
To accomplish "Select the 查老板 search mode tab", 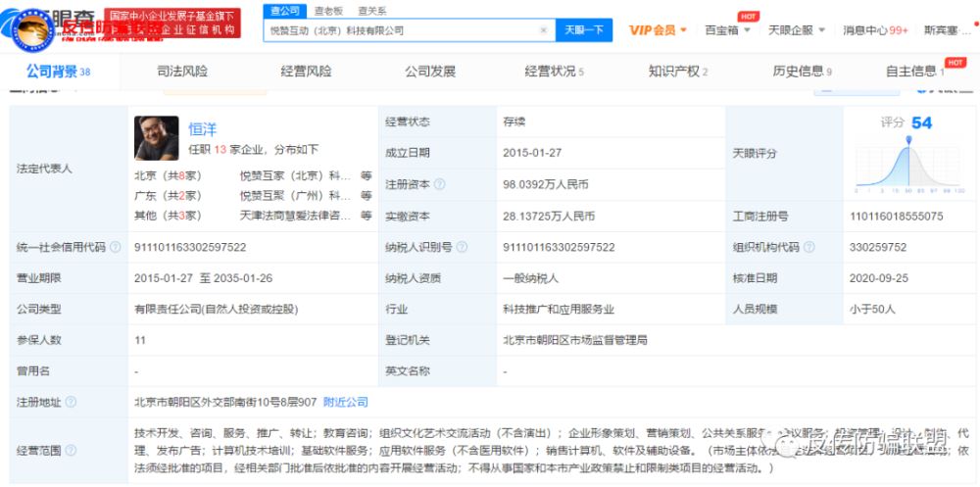I will click(328, 10).
